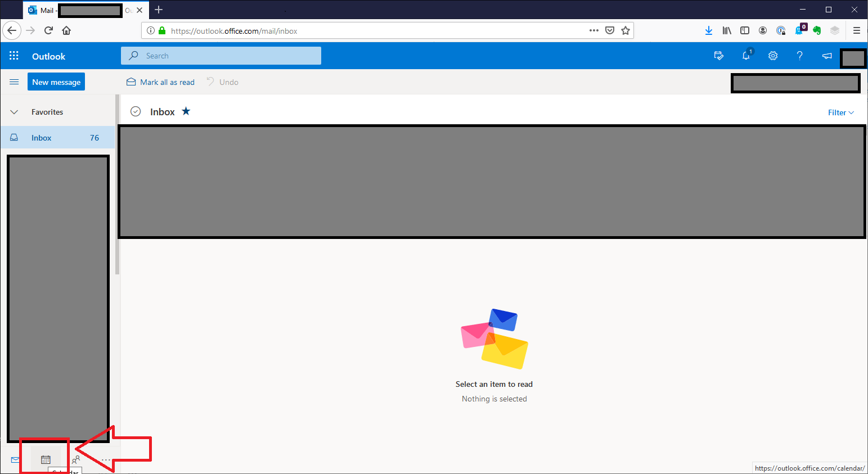
Task: Click the green padlock security icon
Action: coord(162,30)
